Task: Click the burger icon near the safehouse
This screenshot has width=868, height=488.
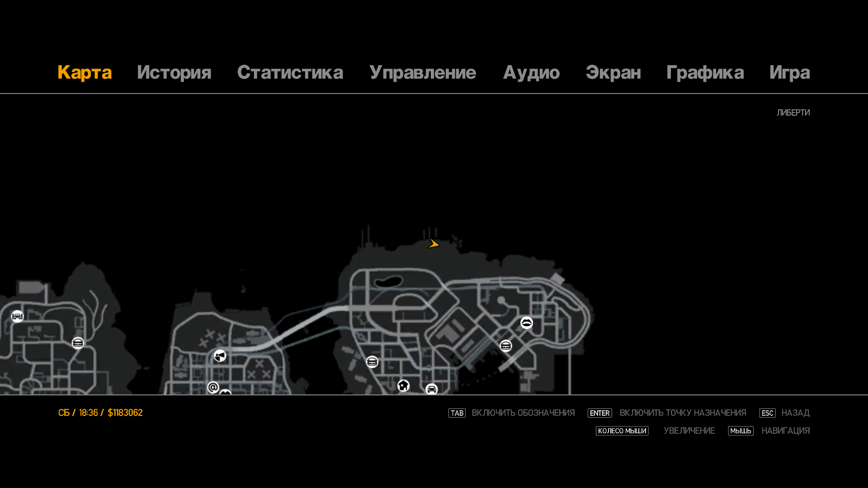Action: point(372,362)
